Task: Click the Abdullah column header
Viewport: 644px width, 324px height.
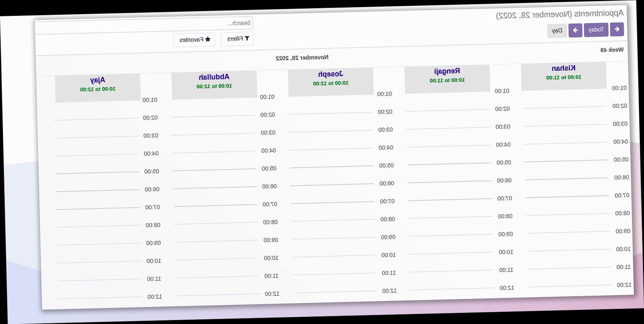Action: tap(214, 81)
